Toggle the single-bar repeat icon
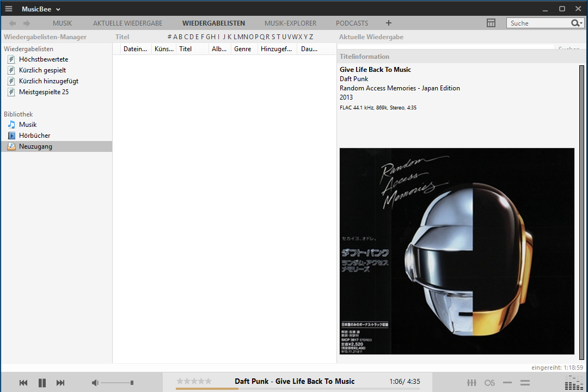The height and width of the screenshot is (392, 588). click(x=507, y=383)
